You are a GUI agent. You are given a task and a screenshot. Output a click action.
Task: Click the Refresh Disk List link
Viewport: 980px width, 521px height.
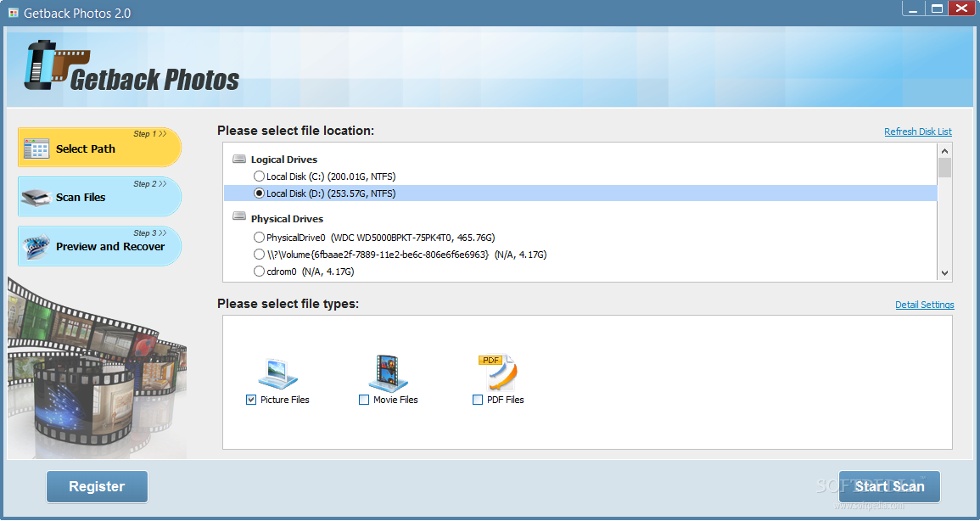pos(918,132)
